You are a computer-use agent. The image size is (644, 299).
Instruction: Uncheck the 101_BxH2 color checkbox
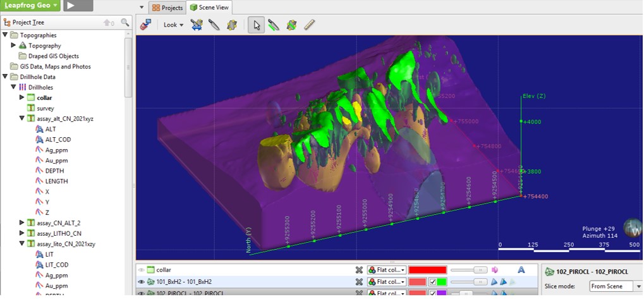[x=433, y=282]
